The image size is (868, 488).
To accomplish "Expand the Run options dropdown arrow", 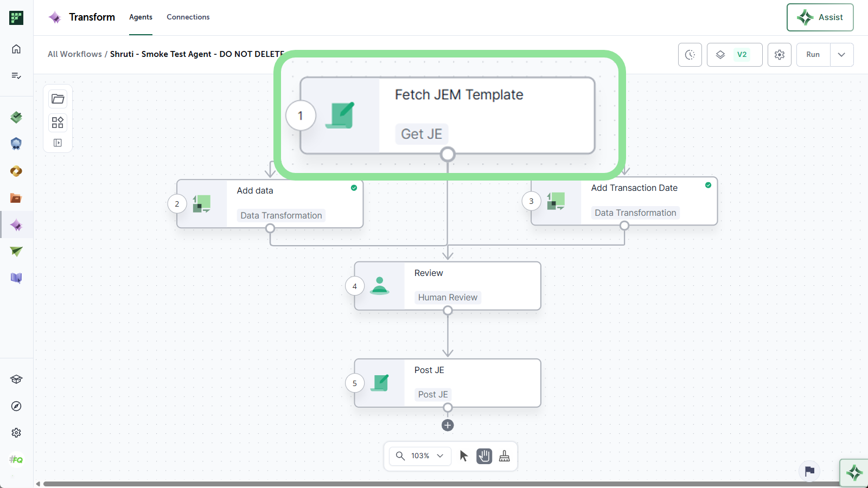I will pyautogui.click(x=841, y=55).
